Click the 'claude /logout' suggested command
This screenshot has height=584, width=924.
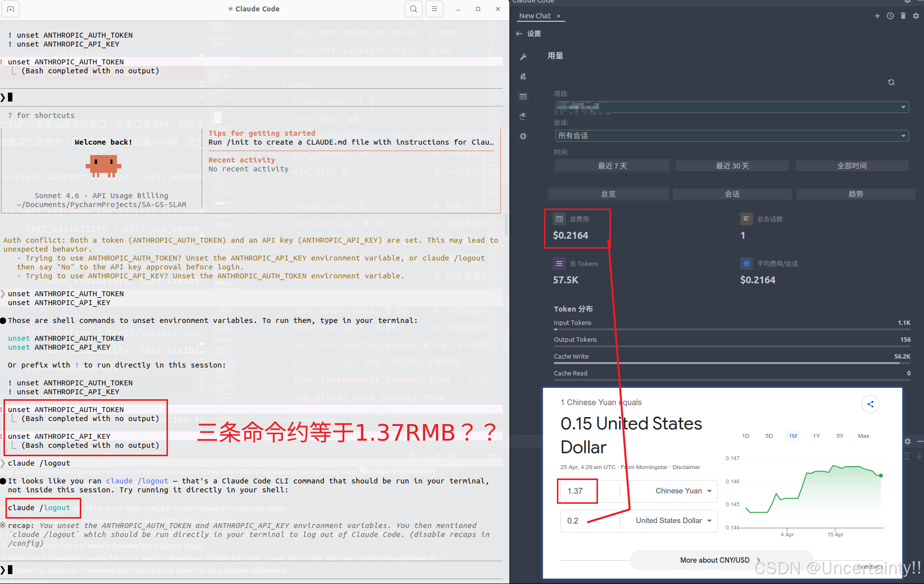[x=39, y=508]
